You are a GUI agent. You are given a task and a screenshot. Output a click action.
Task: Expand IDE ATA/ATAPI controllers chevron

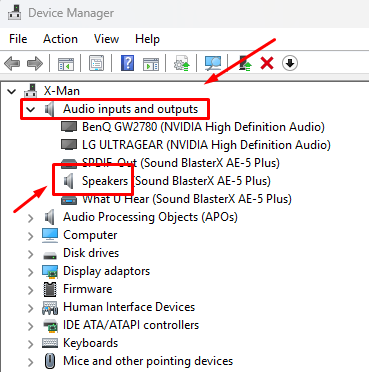(31, 326)
